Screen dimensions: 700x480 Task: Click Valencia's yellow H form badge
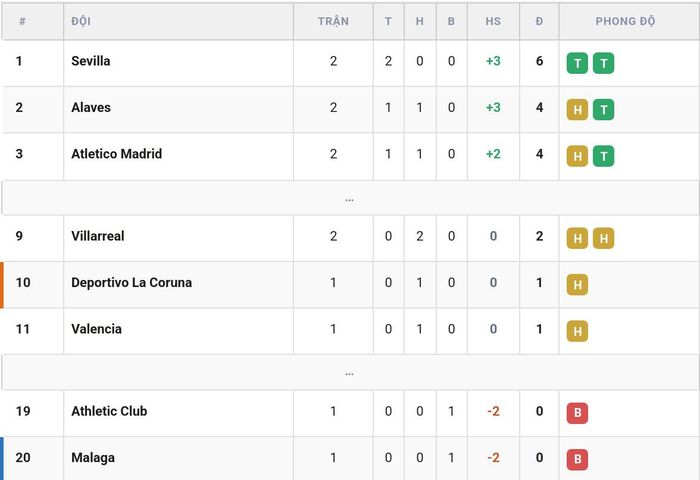click(577, 331)
